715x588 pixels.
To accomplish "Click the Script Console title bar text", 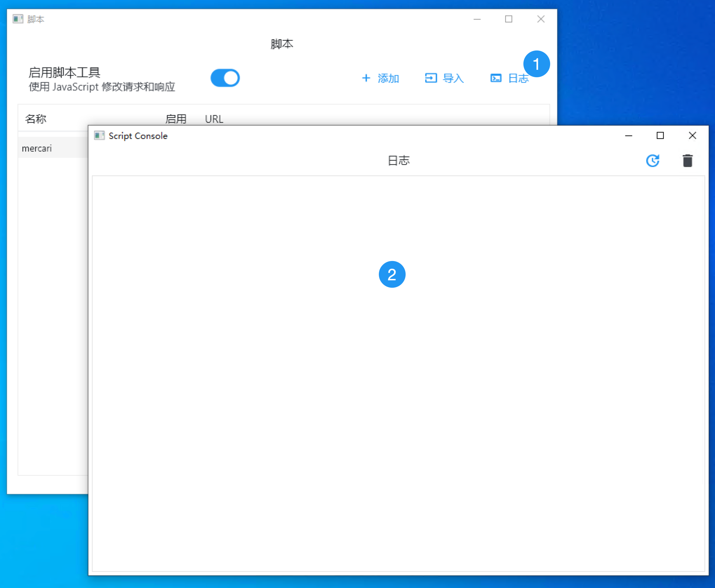I will [138, 136].
